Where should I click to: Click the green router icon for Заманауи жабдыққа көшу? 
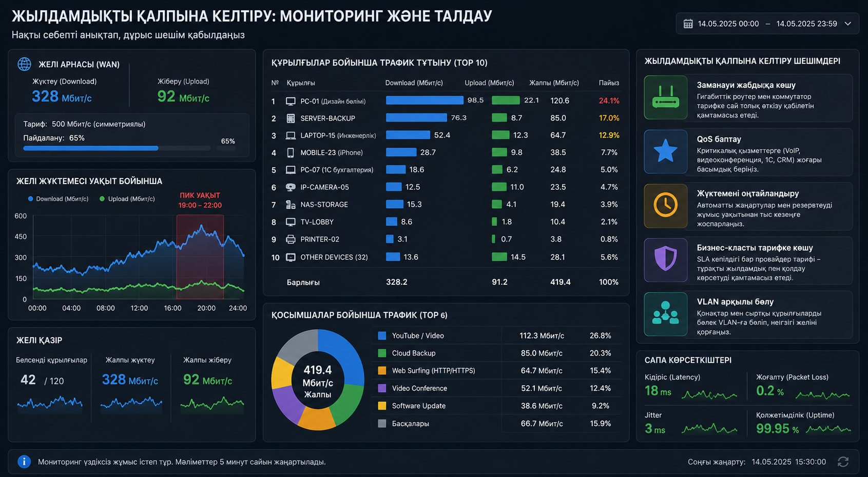click(x=665, y=97)
